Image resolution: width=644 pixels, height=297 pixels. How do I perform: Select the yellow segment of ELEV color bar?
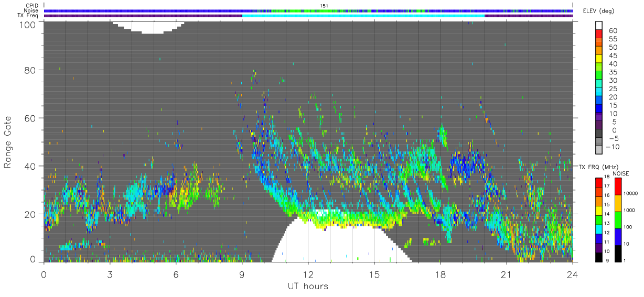(599, 60)
